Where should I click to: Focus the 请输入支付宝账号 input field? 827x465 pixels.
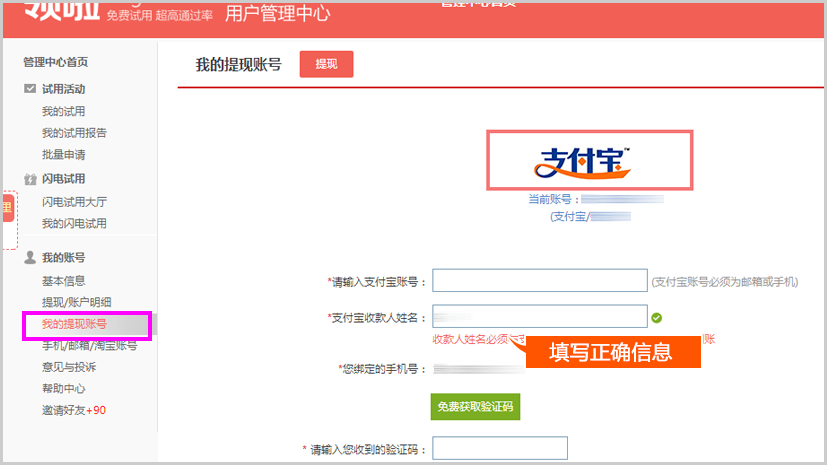[540, 280]
